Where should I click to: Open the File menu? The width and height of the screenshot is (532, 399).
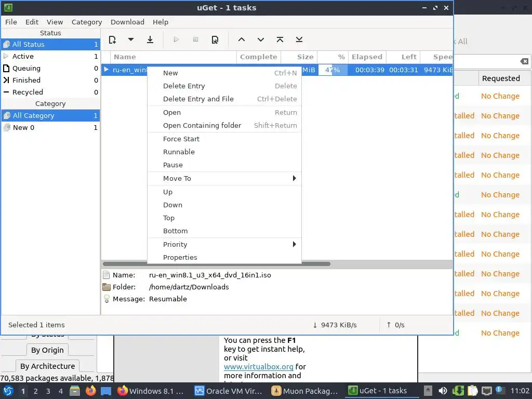[11, 22]
